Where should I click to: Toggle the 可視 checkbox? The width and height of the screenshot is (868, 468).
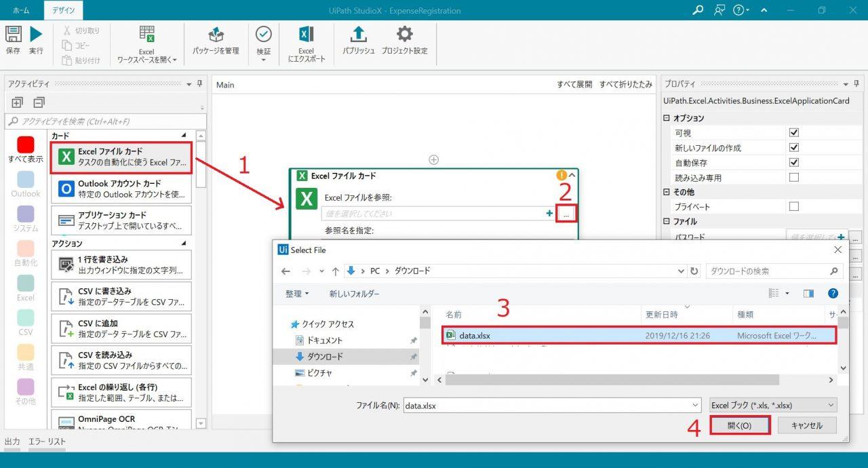click(794, 133)
